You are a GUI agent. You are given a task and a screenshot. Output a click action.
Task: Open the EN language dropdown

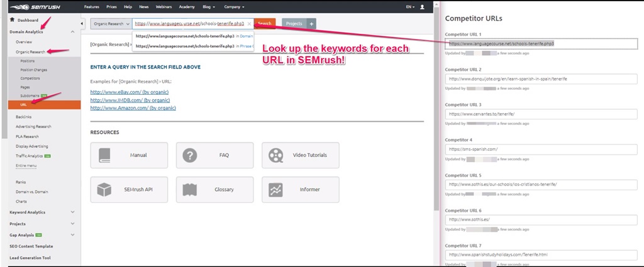[410, 7]
